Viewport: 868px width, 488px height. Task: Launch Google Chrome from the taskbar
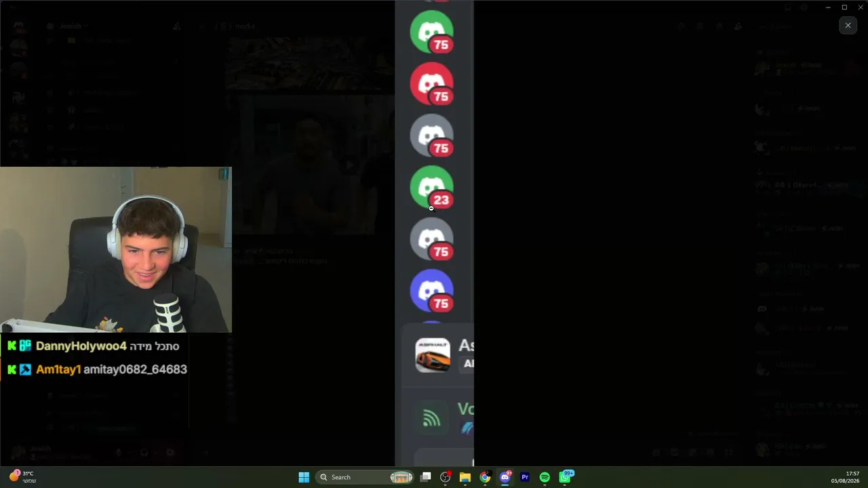click(485, 477)
